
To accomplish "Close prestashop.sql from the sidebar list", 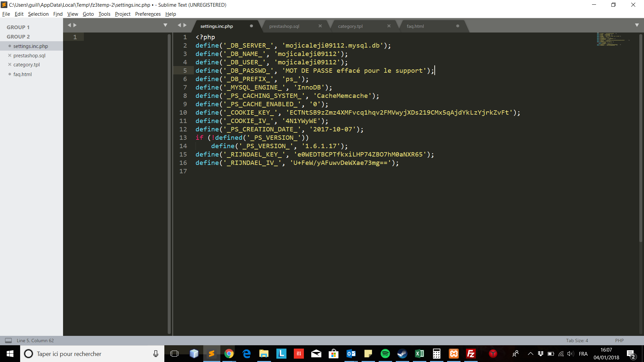I will tap(10, 55).
